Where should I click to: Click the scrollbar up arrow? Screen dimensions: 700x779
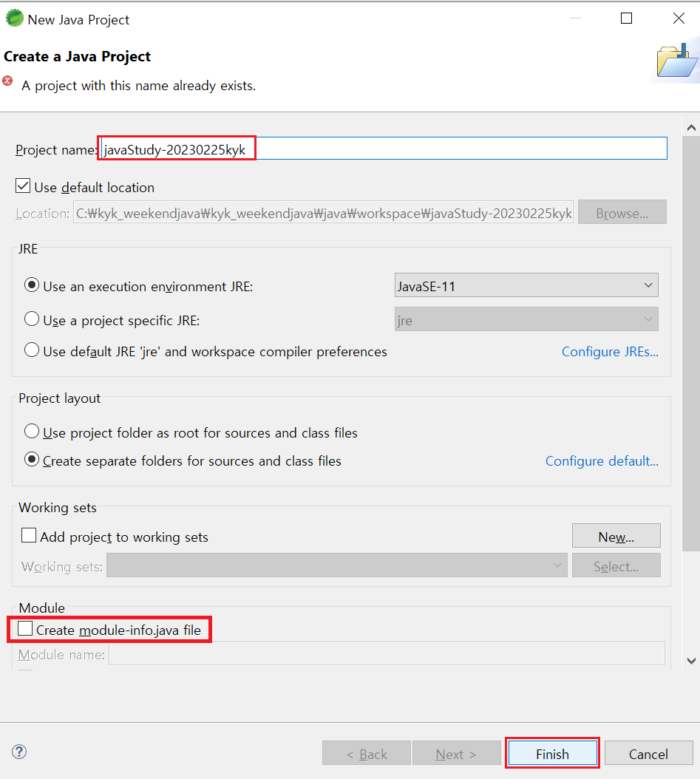(x=691, y=128)
